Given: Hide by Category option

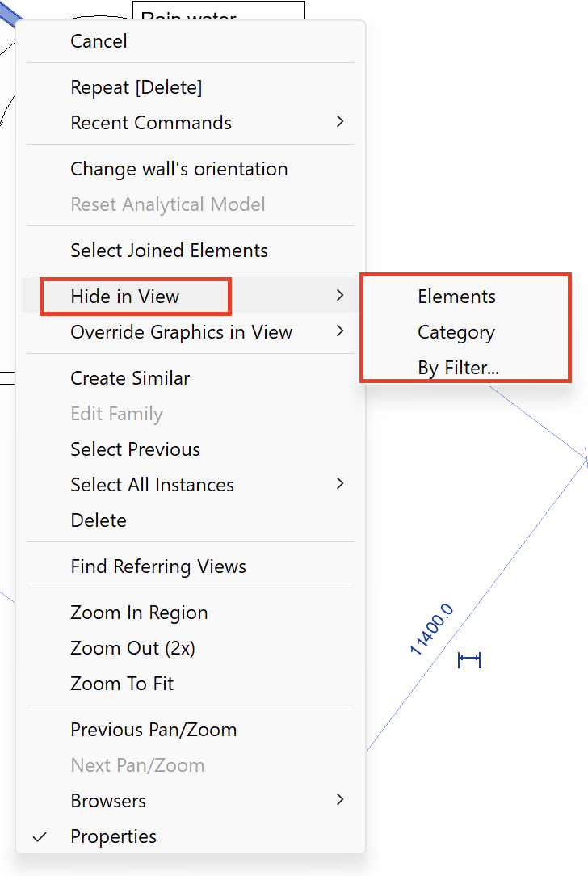Looking at the screenshot, I should [456, 332].
